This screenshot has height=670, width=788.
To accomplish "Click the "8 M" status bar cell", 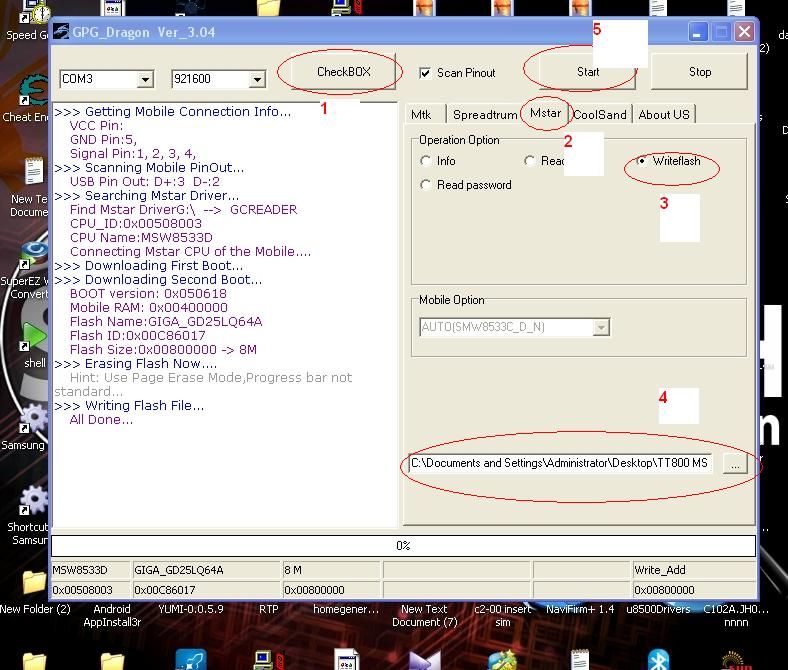I will [331, 570].
